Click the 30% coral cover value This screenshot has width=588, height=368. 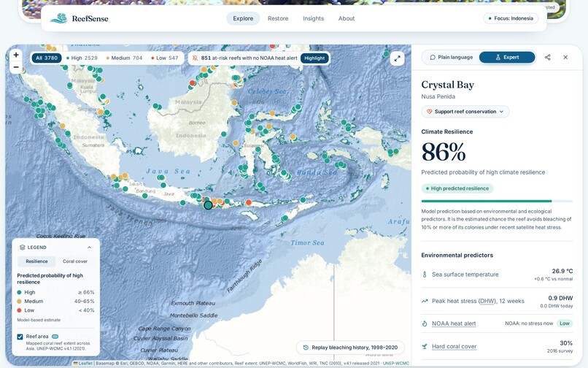pos(566,343)
